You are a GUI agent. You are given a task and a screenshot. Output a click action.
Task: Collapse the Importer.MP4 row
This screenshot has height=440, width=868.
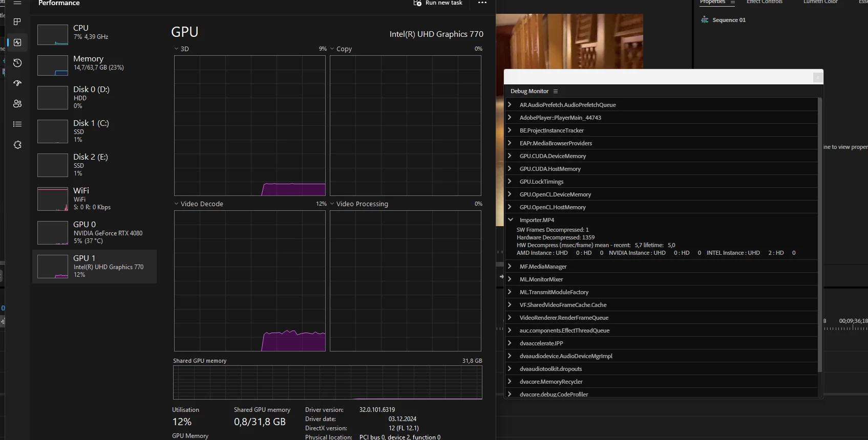pyautogui.click(x=510, y=219)
